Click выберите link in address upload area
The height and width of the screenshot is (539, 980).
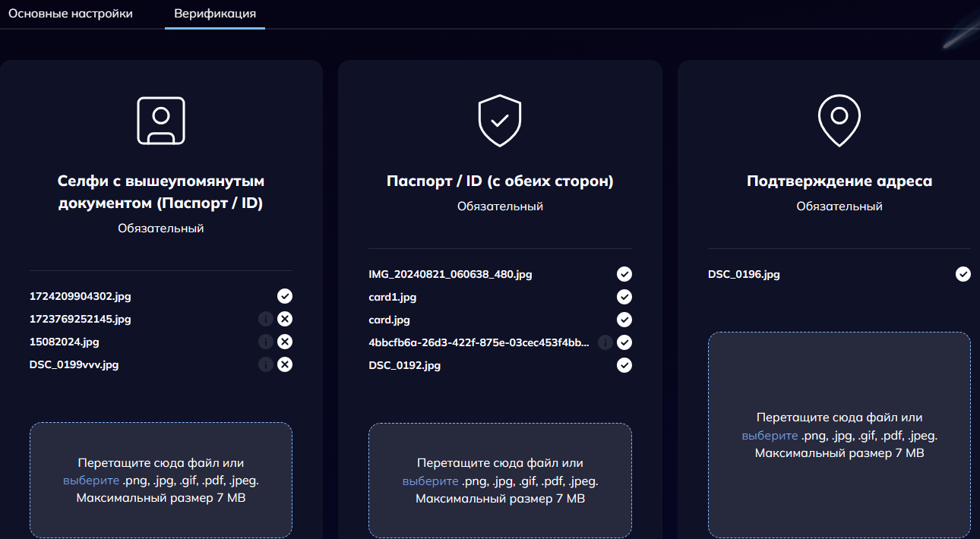point(770,436)
